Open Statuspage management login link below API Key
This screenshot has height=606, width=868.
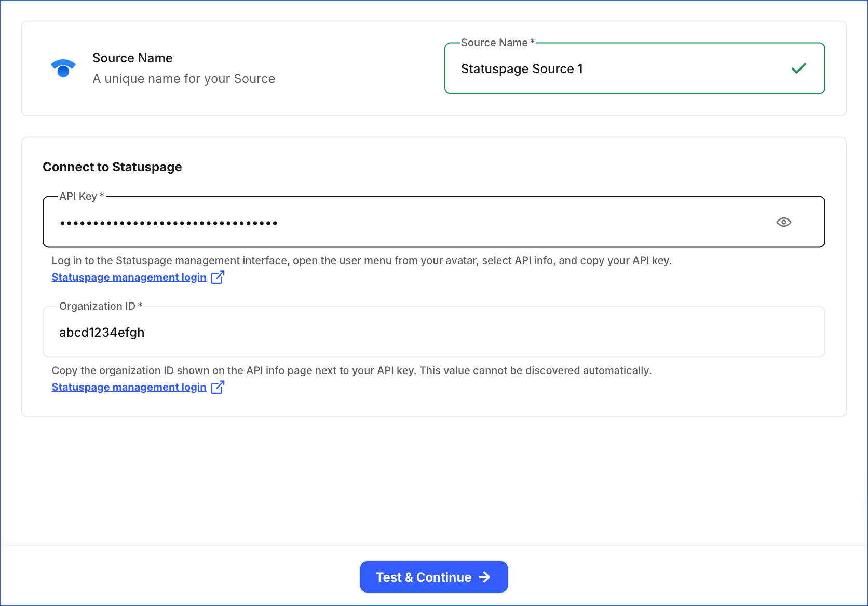[129, 277]
